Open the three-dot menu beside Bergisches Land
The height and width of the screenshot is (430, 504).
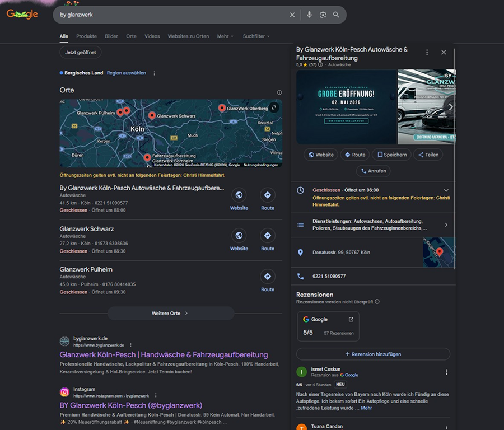155,73
